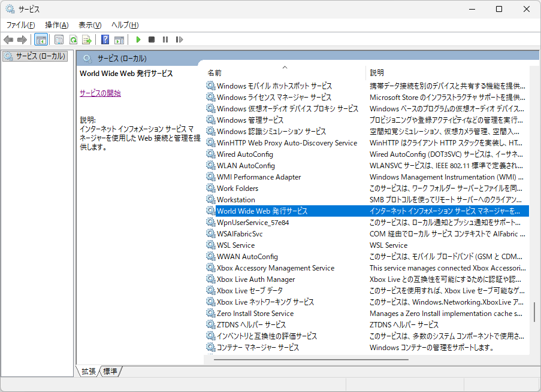Stop the service with the square icon
The height and width of the screenshot is (392, 541).
click(152, 39)
